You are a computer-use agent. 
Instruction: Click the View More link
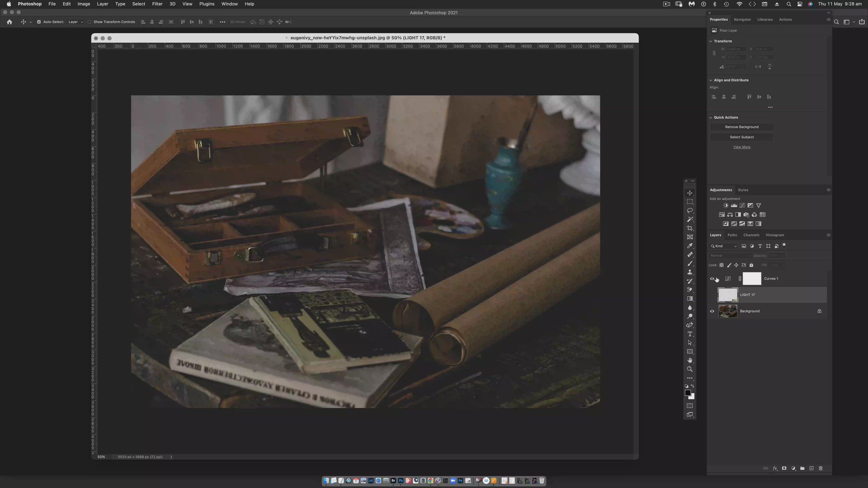coord(742,147)
